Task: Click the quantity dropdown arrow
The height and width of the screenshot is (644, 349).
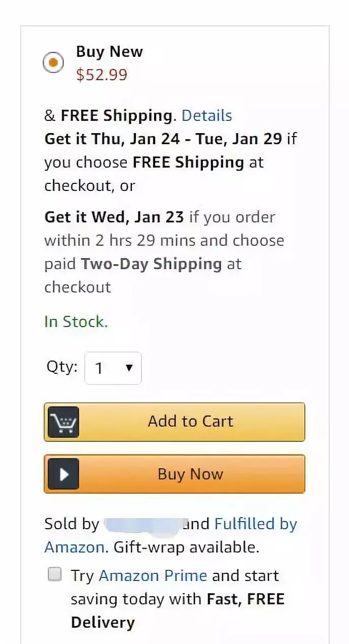Action: tap(128, 368)
